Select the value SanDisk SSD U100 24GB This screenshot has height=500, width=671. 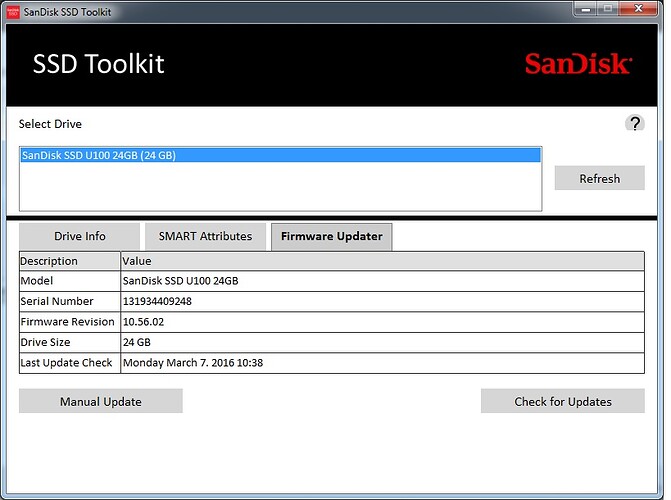click(x=181, y=281)
